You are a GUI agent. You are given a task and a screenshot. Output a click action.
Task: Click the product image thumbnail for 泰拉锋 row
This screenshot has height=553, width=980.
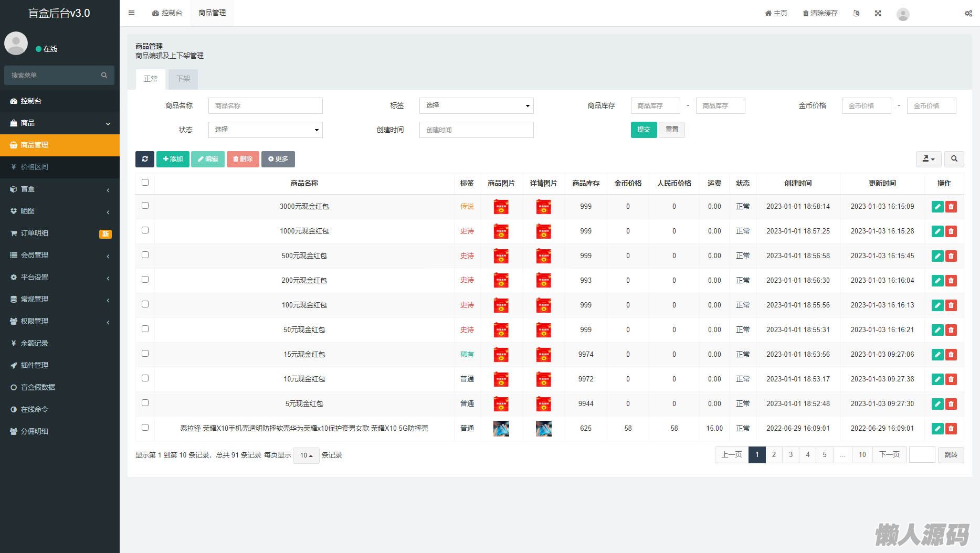coord(501,429)
